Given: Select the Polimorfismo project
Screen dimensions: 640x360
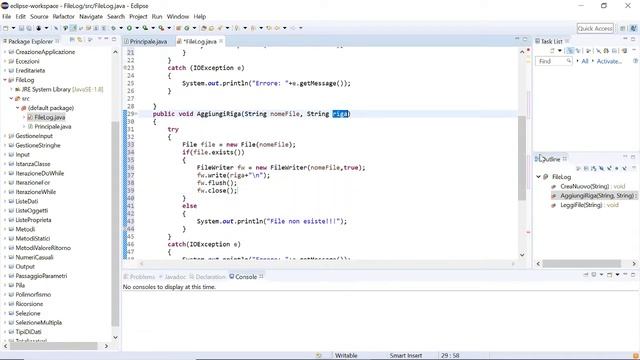Looking at the screenshot, I should click(x=33, y=294).
